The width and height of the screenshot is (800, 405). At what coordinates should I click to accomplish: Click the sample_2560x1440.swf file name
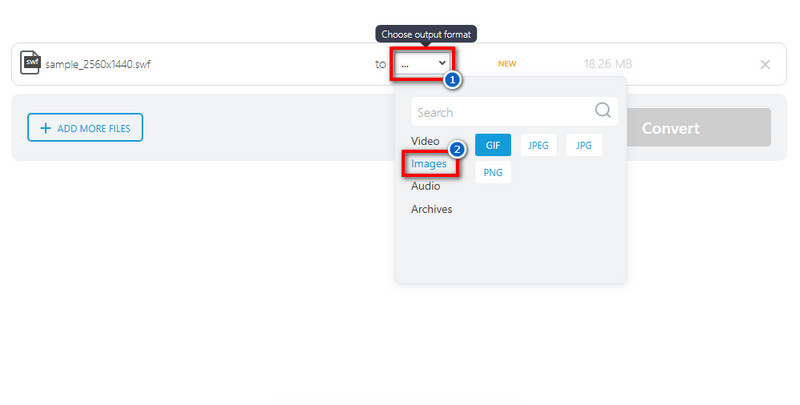[98, 64]
